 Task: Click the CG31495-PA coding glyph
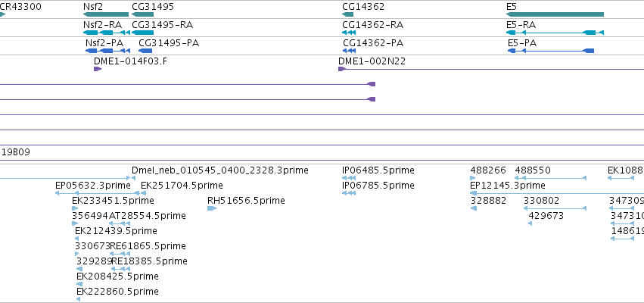[x=145, y=51]
